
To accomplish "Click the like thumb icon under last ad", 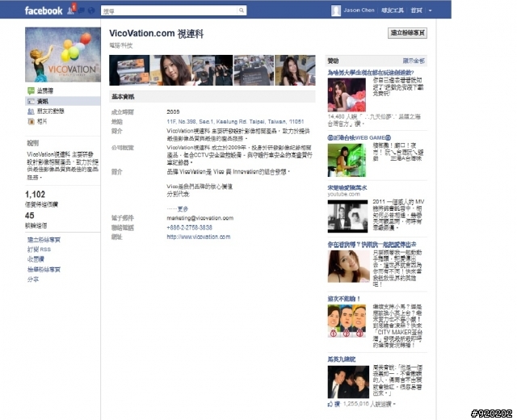I will point(330,404).
